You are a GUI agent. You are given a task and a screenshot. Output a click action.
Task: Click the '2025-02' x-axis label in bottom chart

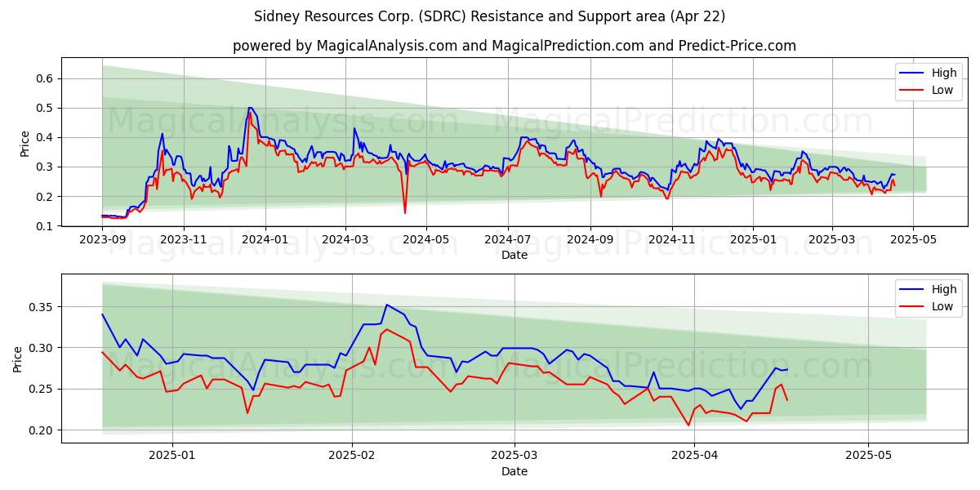tap(352, 457)
